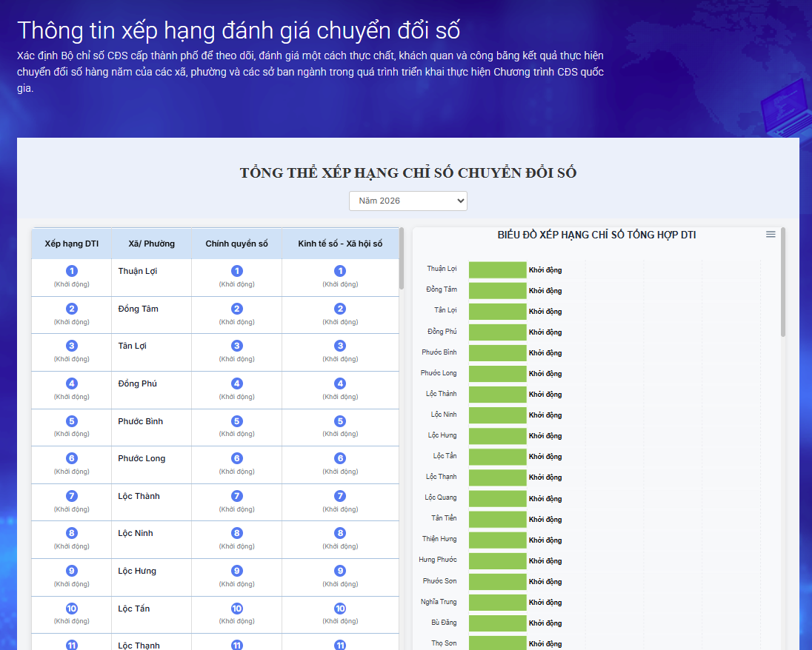The width and height of the screenshot is (812, 650).
Task: Select Lộc Hưng in the table
Action: (137, 571)
